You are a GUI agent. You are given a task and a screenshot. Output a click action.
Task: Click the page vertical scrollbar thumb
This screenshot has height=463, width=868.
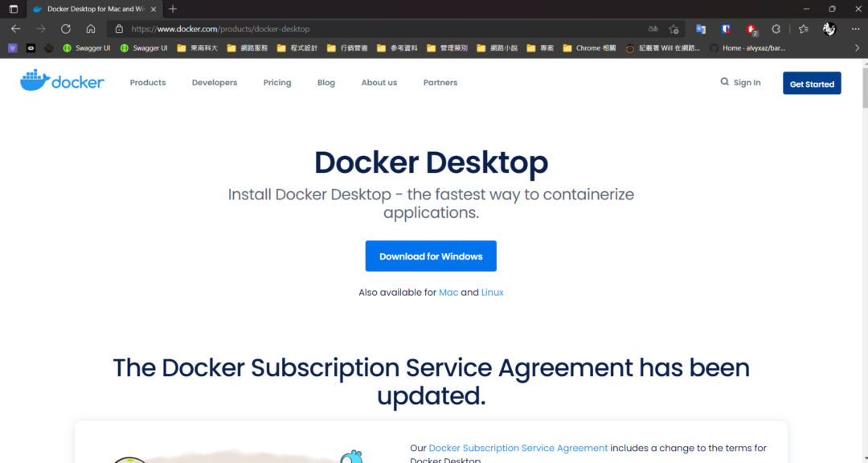tap(865, 88)
